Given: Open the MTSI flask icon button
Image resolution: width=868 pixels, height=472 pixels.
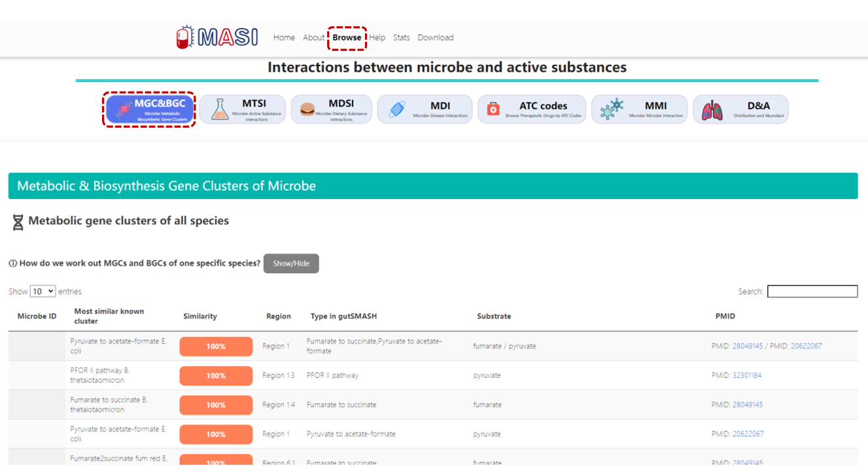Looking at the screenshot, I should click(243, 109).
